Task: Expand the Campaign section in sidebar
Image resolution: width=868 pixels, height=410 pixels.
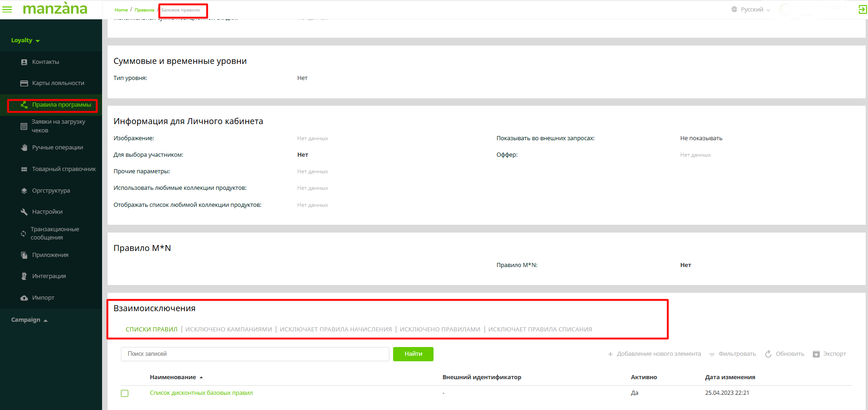Action: point(29,320)
